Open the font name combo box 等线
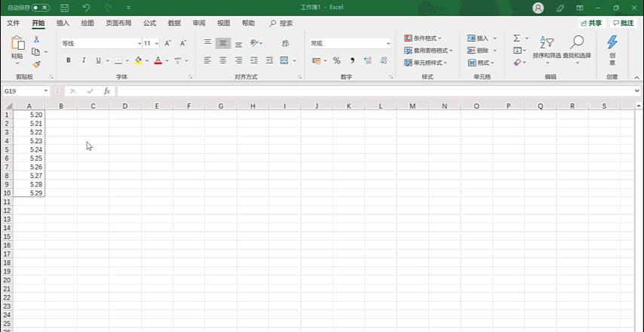Screen dimensions: 644x332 102,43
